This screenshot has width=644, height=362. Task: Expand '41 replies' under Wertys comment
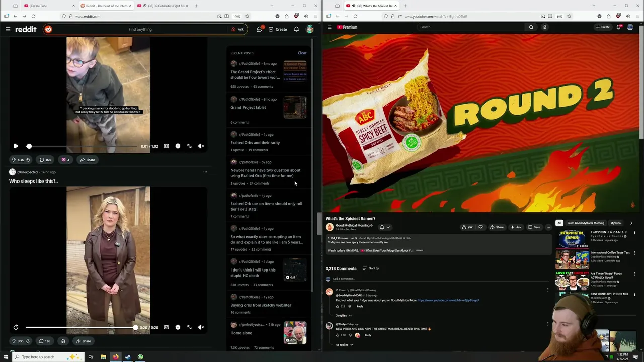(x=345, y=345)
